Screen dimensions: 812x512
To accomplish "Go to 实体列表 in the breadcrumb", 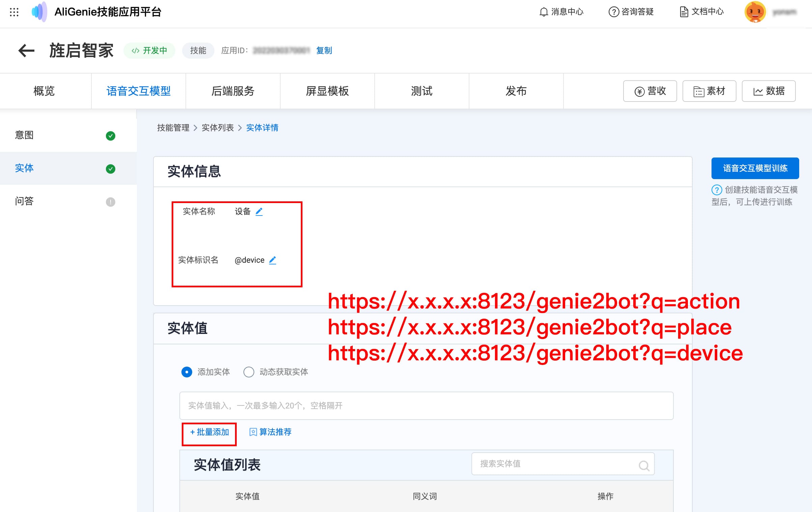I will coord(218,128).
